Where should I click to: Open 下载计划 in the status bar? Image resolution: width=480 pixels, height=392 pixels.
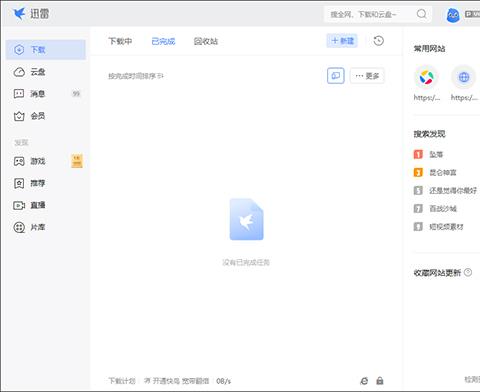122,381
